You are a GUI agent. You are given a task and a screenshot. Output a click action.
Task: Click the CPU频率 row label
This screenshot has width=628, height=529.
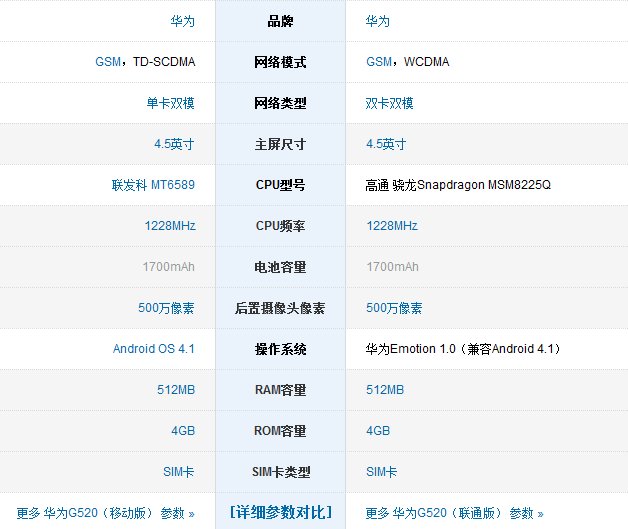click(x=280, y=225)
